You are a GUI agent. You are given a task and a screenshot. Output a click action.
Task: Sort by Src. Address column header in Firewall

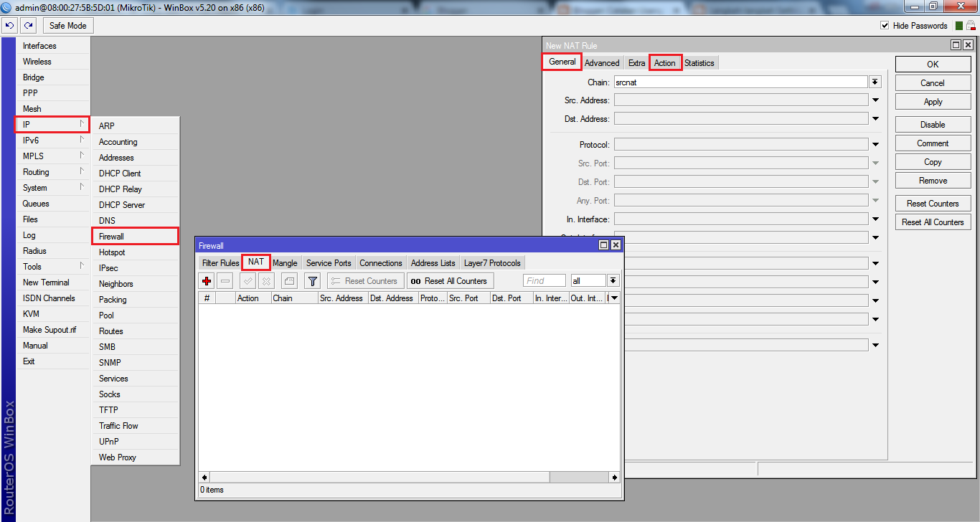pos(343,298)
